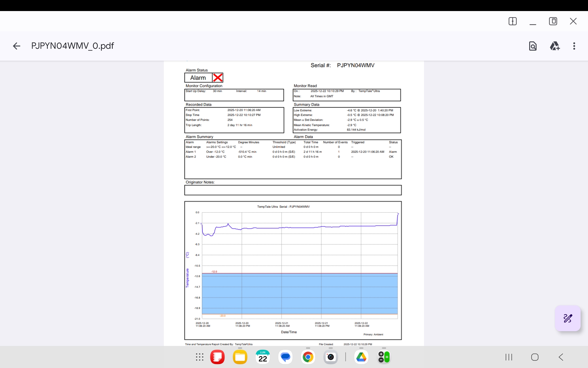Open Google Drive from taskbar
This screenshot has width=588, height=368.
[x=361, y=357]
